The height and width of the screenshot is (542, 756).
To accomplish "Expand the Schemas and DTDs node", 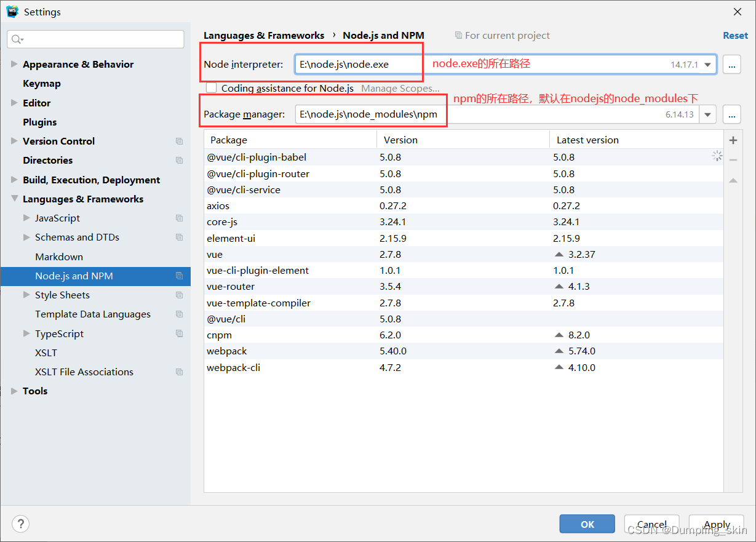I will pos(26,237).
